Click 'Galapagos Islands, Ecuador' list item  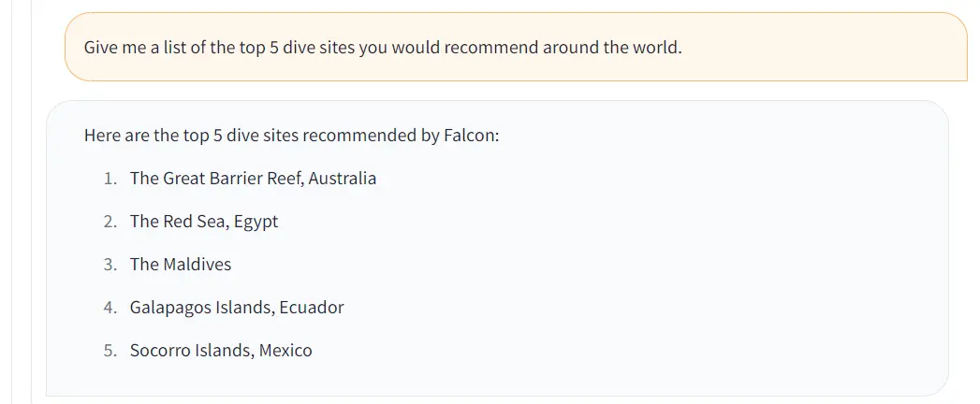237,308
